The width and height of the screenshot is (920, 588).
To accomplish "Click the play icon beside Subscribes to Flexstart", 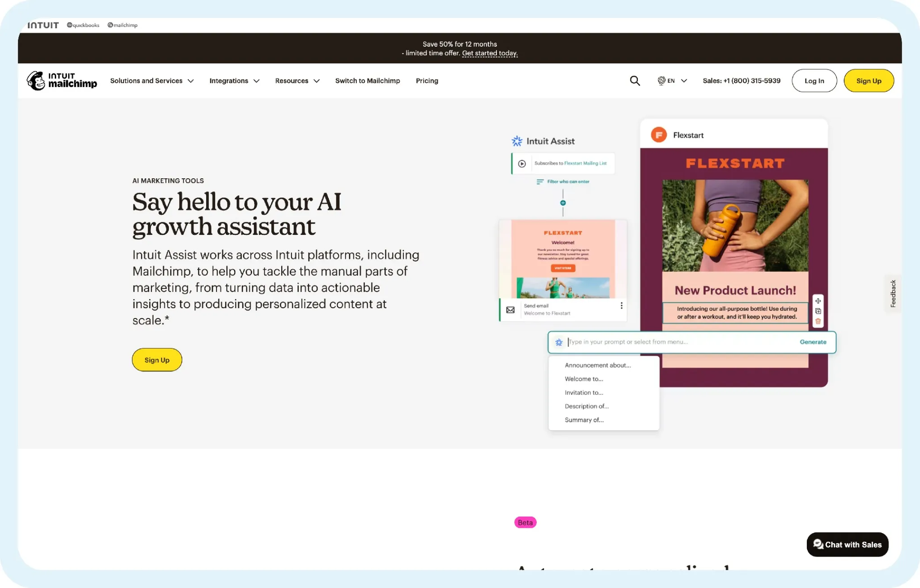I will [x=522, y=164].
